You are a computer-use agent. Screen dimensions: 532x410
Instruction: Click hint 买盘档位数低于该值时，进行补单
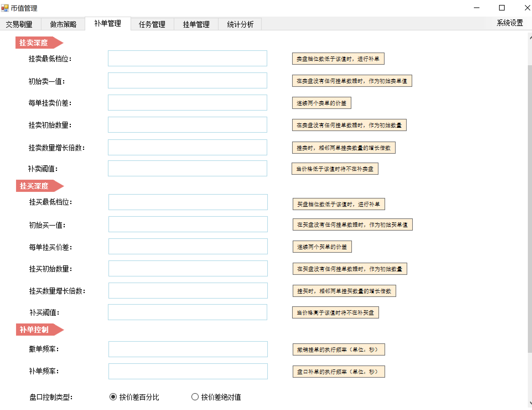[339, 204]
